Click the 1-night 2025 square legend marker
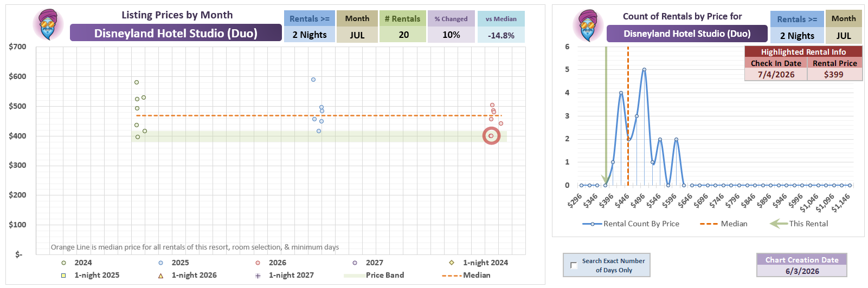This screenshot has height=288, width=868. (x=63, y=276)
